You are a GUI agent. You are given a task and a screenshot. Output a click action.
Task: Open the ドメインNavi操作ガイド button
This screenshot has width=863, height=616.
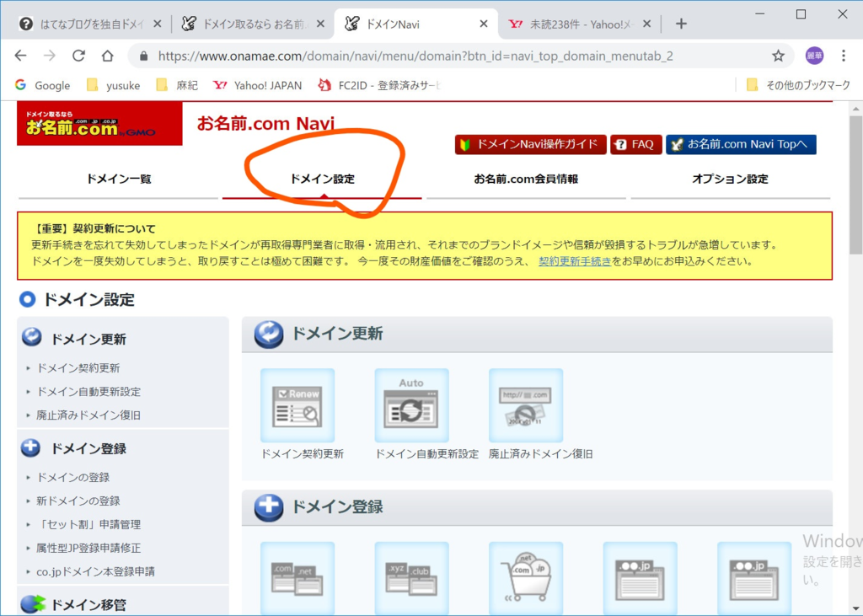[531, 144]
